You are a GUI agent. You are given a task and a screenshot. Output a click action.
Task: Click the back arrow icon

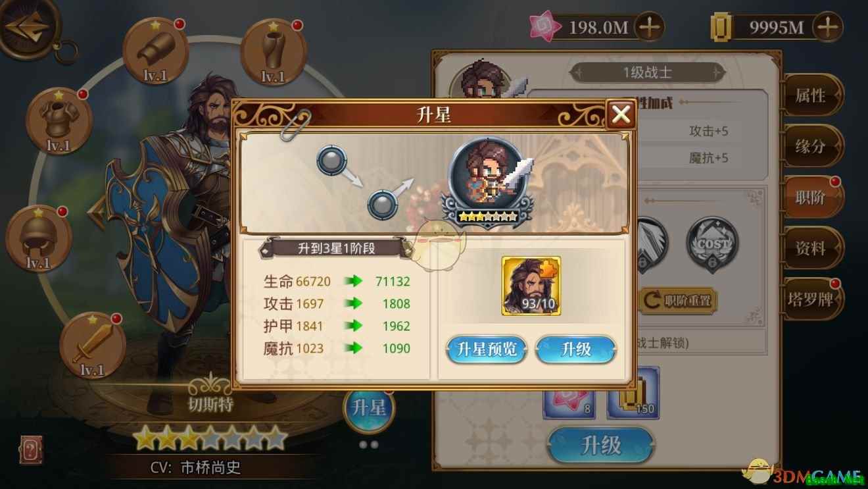click(28, 26)
